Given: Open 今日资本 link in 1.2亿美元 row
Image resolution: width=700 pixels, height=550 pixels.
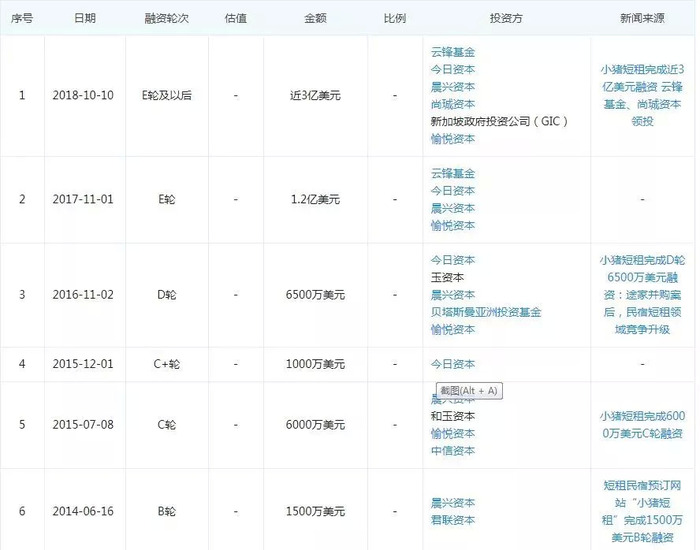Looking at the screenshot, I should [x=452, y=191].
